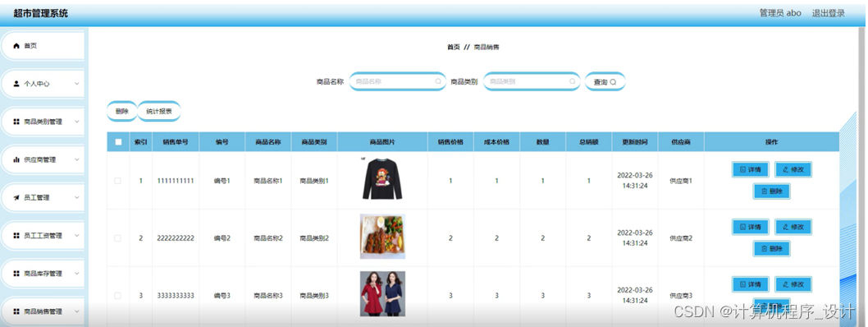Click the grid icon beside 员工工资管理
The width and height of the screenshot is (868, 327).
16,236
